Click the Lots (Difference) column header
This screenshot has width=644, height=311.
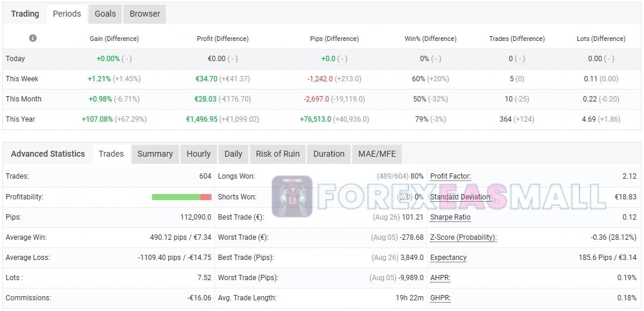pos(601,39)
